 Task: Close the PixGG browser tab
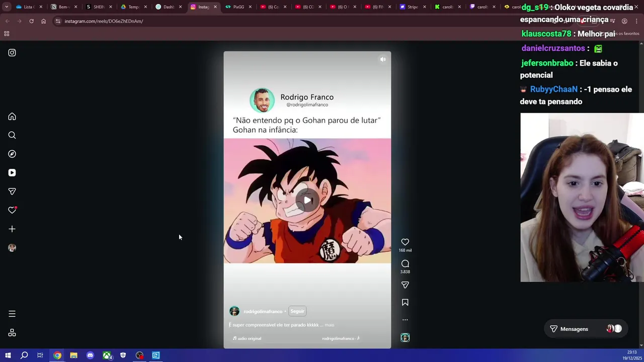[250, 7]
